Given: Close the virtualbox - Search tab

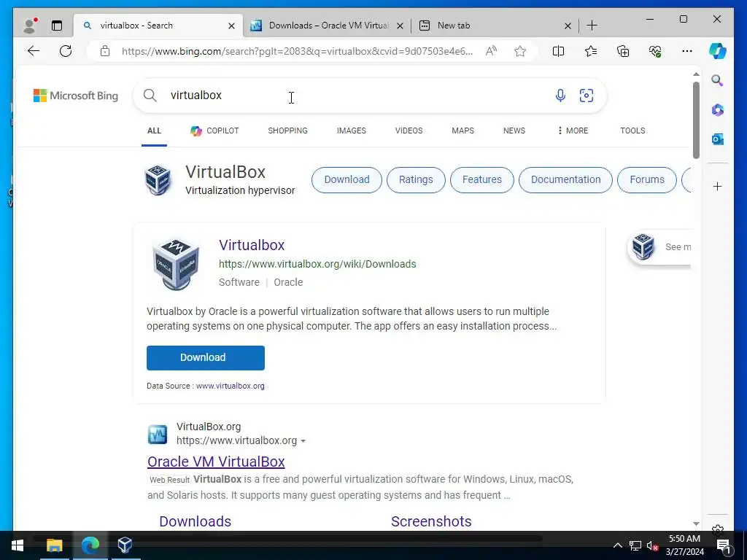Looking at the screenshot, I should tap(231, 26).
